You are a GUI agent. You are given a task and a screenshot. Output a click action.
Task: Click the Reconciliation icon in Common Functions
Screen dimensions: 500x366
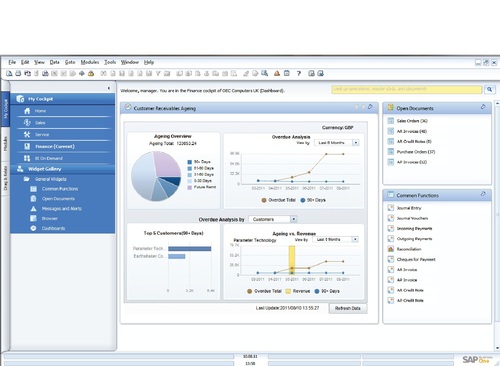[391, 249]
